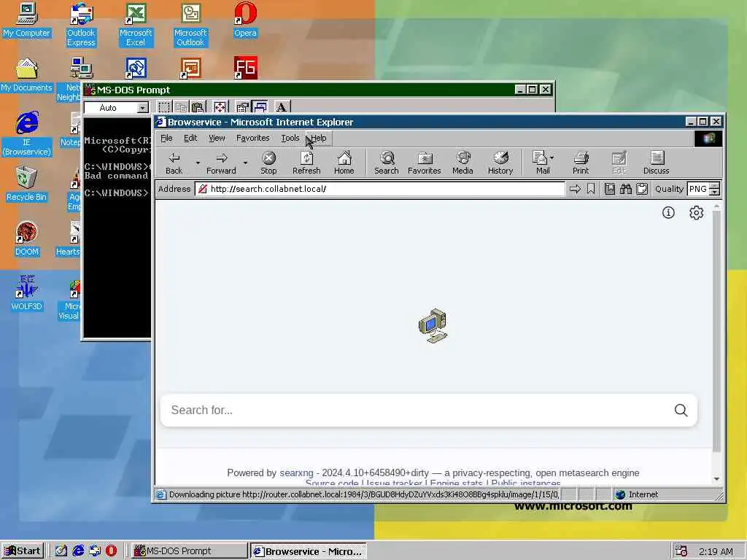Select the Opera desktop icon
Viewport: 747px width, 560px height.
tap(245, 20)
